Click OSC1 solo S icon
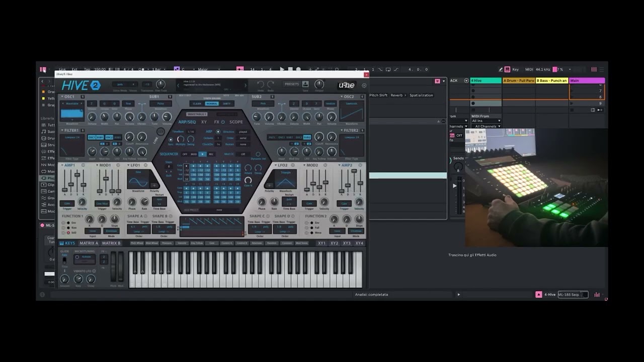Viewport: 644px width, 362px height. pyautogui.click(x=83, y=97)
